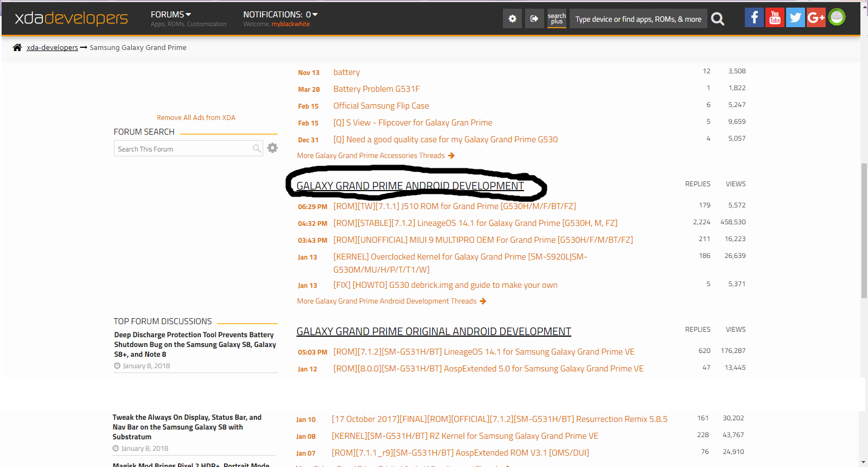The height and width of the screenshot is (467, 868).
Task: Open Resurrection Remix 5.8.5 thread
Action: coord(500,419)
